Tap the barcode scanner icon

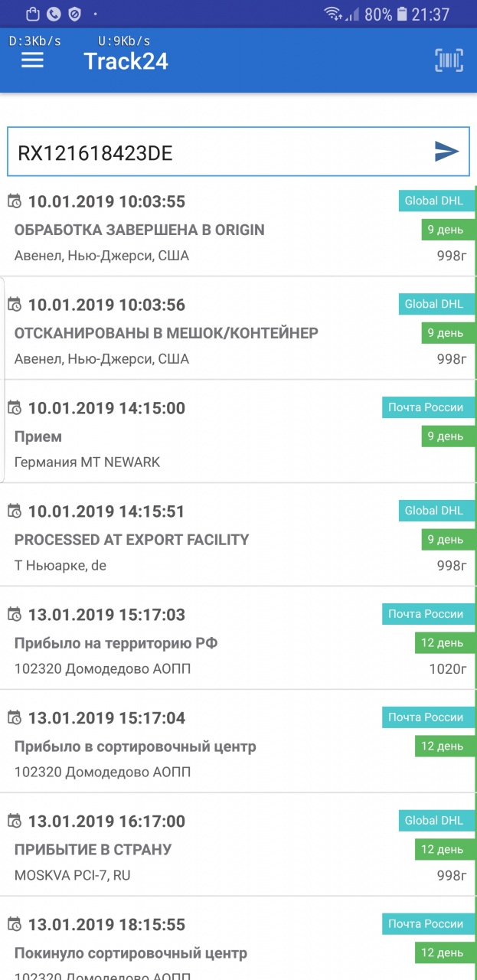point(449,60)
